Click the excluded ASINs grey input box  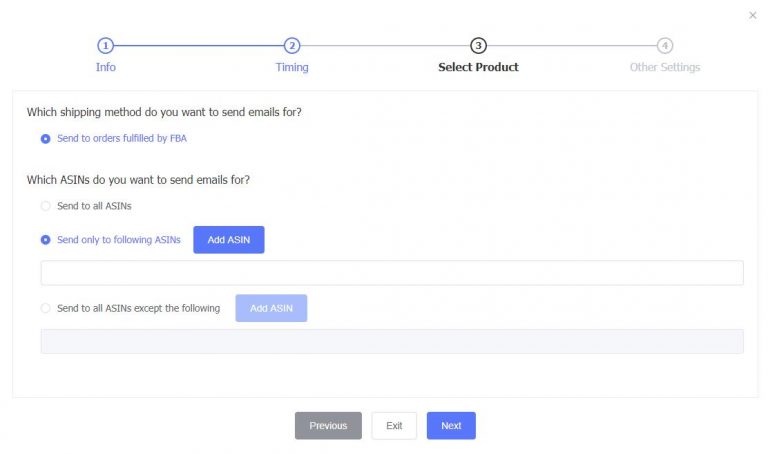tap(392, 341)
